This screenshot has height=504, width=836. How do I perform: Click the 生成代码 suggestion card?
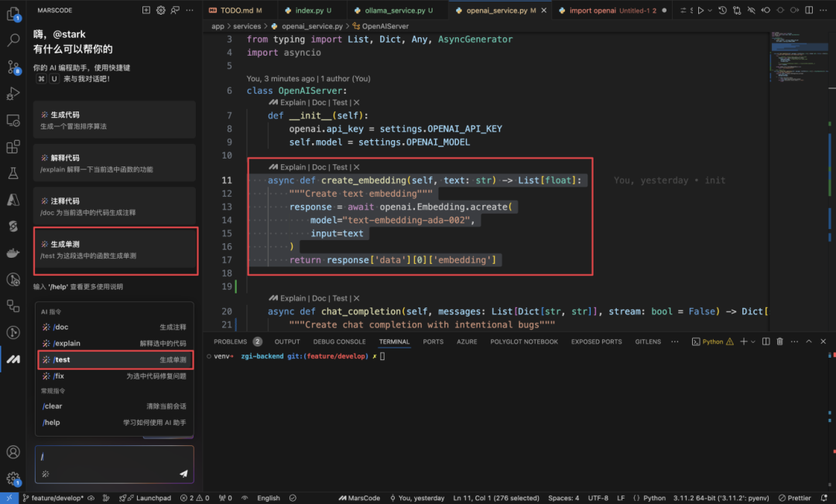(115, 120)
